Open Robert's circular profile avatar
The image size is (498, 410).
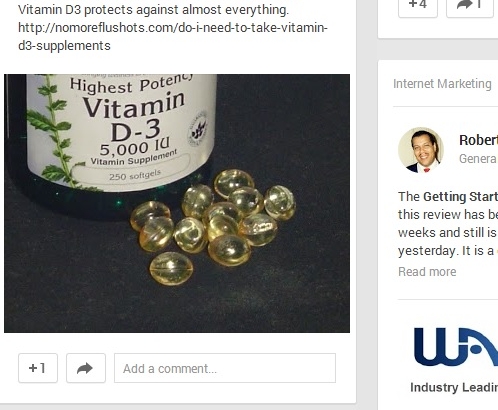[421, 150]
